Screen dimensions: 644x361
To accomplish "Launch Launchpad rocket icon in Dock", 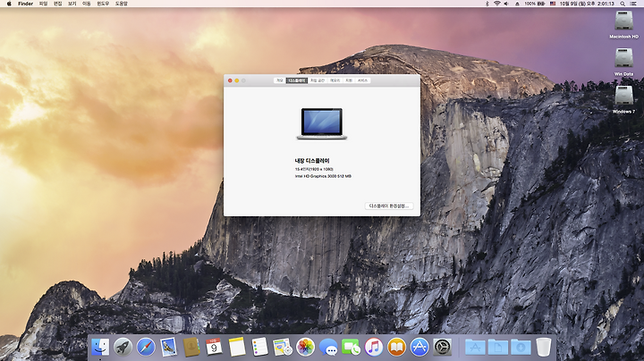I will (123, 347).
